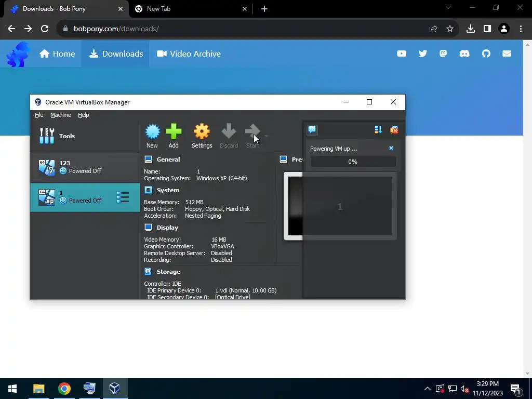Click the Storage section disk icon
Viewport: 532px width, 399px height.
pyautogui.click(x=148, y=271)
